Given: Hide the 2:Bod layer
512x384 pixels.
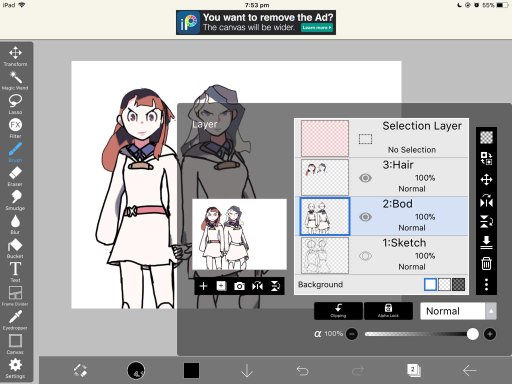Looking at the screenshot, I should coord(365,217).
